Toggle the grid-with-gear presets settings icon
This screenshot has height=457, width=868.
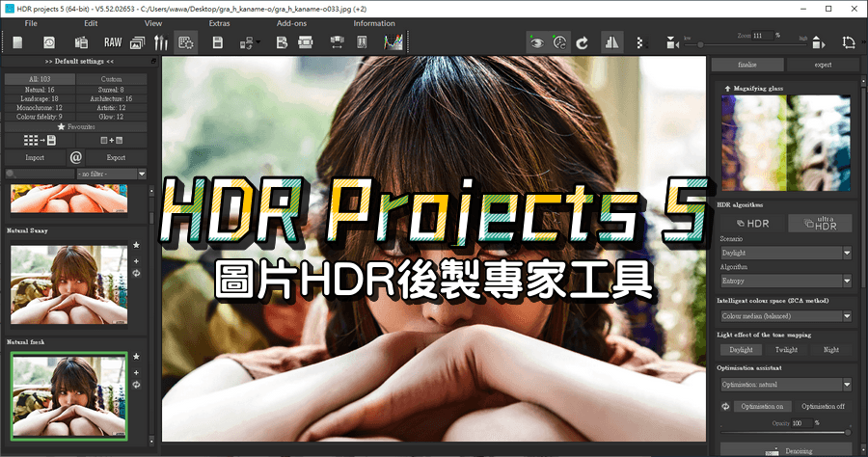point(186,42)
